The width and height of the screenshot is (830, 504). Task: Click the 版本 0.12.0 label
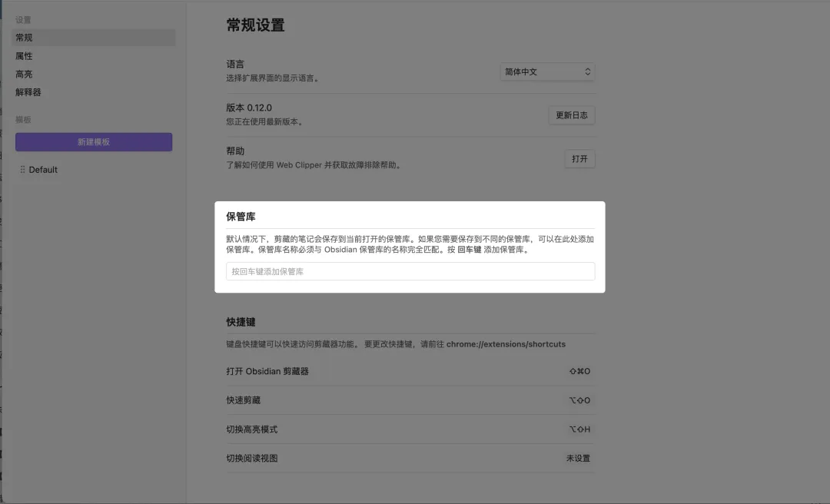tap(249, 108)
